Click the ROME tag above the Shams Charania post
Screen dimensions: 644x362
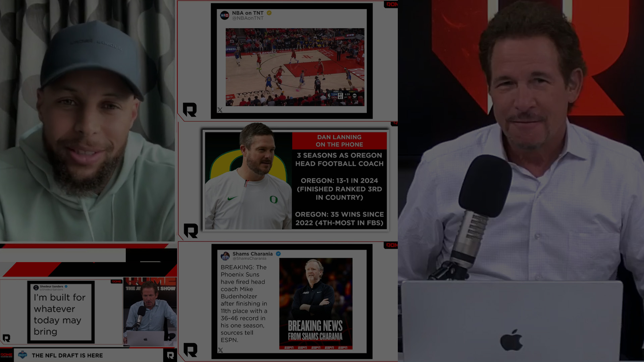tap(391, 245)
